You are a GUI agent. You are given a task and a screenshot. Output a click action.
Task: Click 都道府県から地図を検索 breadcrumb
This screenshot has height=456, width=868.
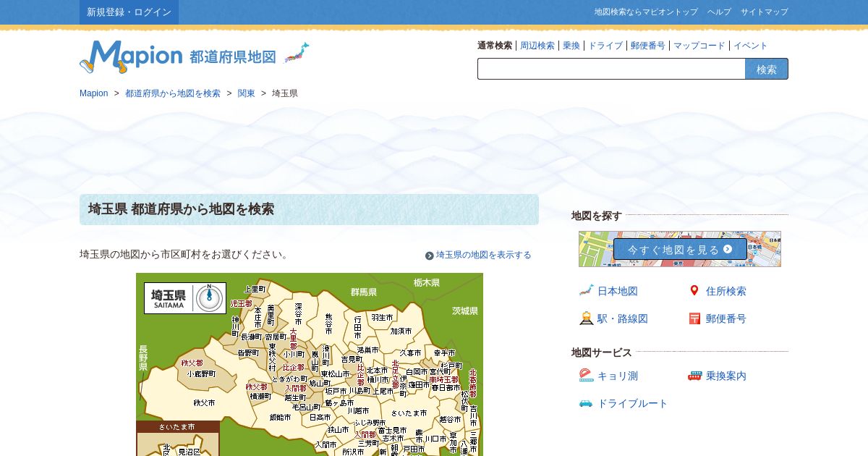[x=173, y=93]
